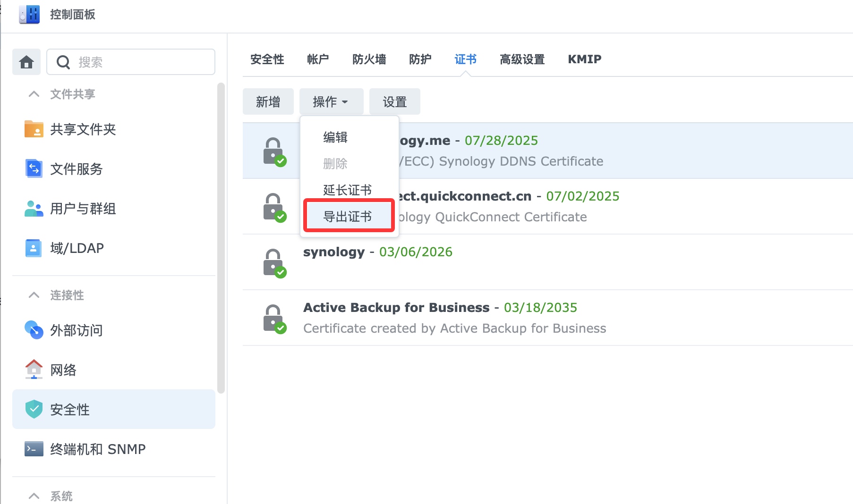
Task: Select the synology.me 07/28/2025 certificate row
Action: click(x=548, y=151)
